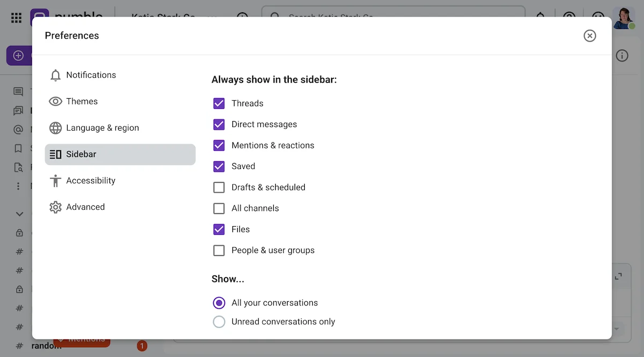
Task: Uncheck the Threads sidebar option
Action: [218, 103]
